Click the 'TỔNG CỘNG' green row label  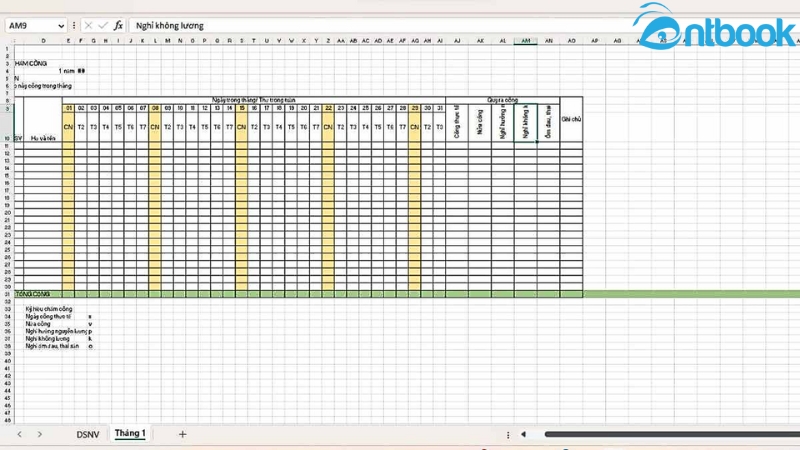(x=33, y=294)
